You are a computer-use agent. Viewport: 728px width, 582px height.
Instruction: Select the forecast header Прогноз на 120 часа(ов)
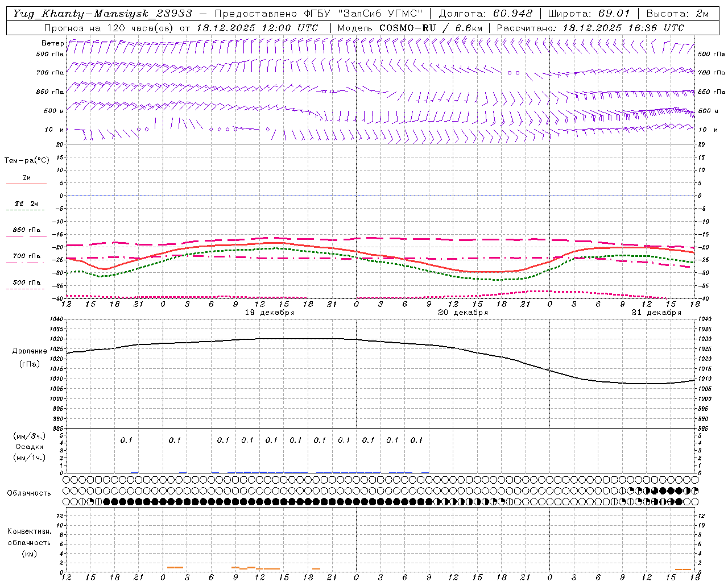pos(110,28)
